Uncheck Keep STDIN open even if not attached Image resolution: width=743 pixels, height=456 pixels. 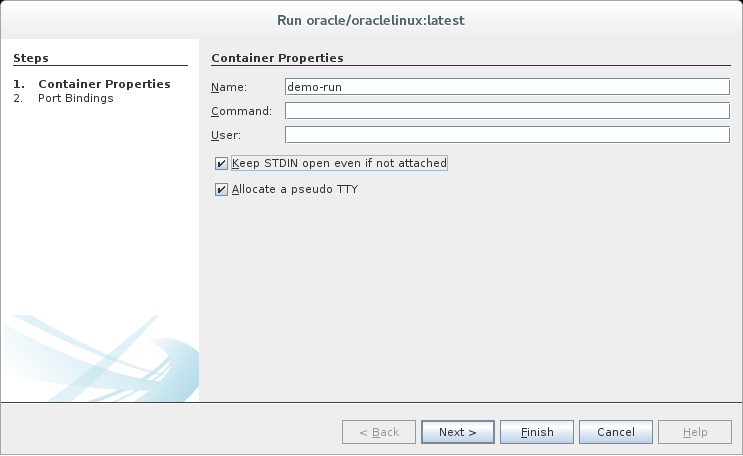pyautogui.click(x=221, y=164)
